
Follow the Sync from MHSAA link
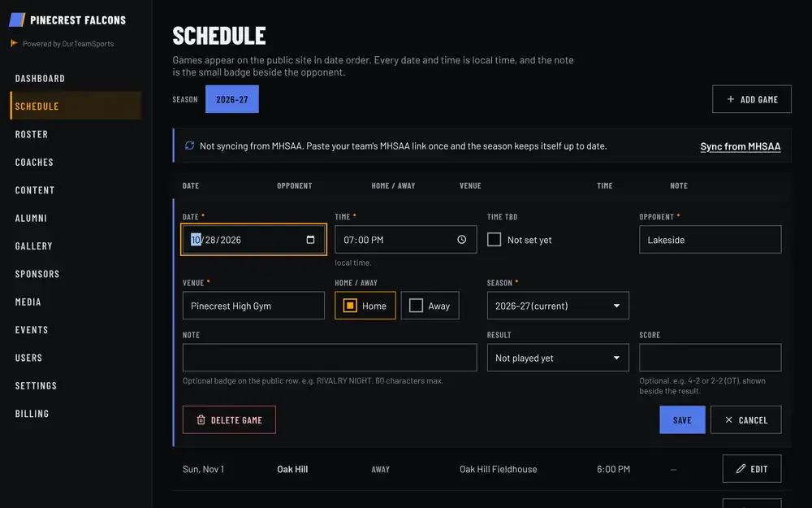(x=740, y=146)
